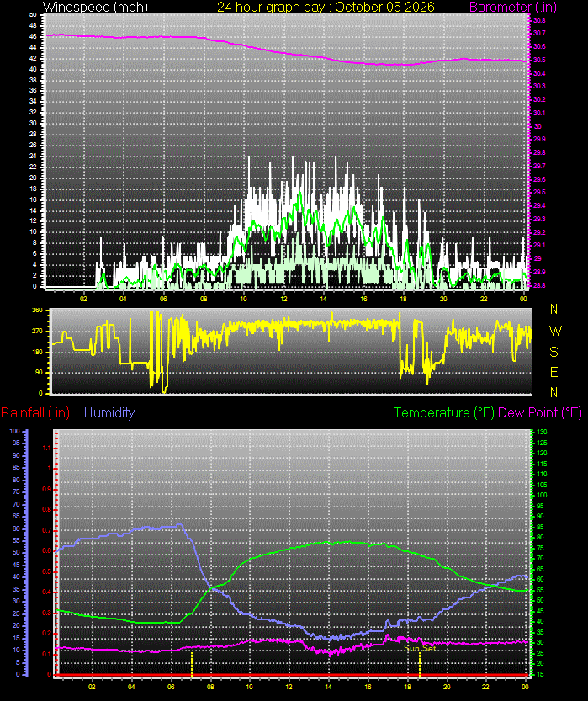Click the '130' green temperature axis value
Viewport: 588px width, 701px height.
542,432
